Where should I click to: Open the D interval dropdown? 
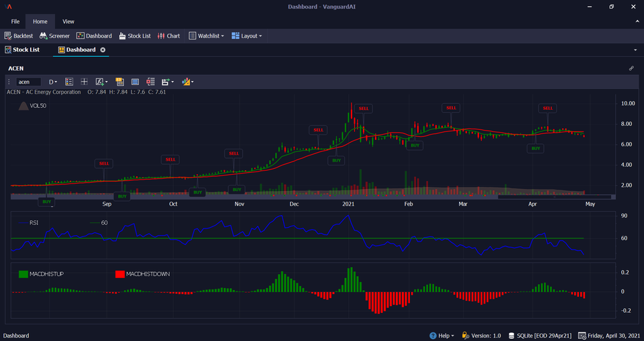tap(53, 82)
